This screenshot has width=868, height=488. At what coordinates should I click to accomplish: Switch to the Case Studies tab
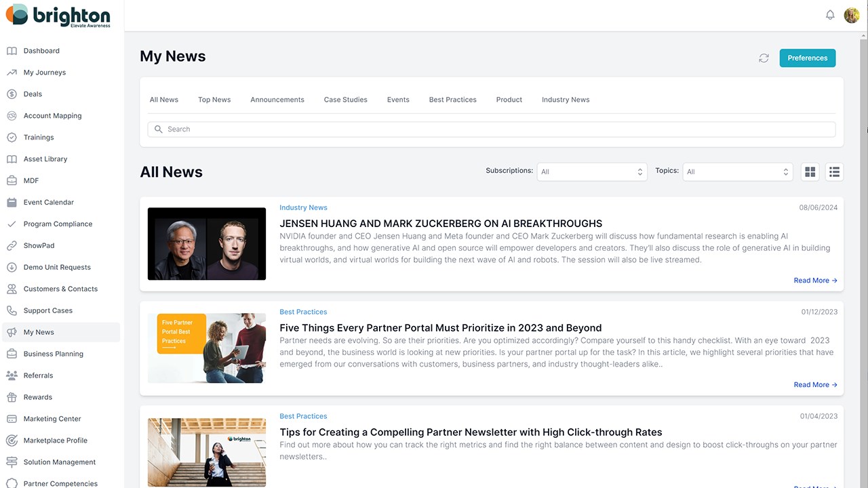click(x=346, y=100)
